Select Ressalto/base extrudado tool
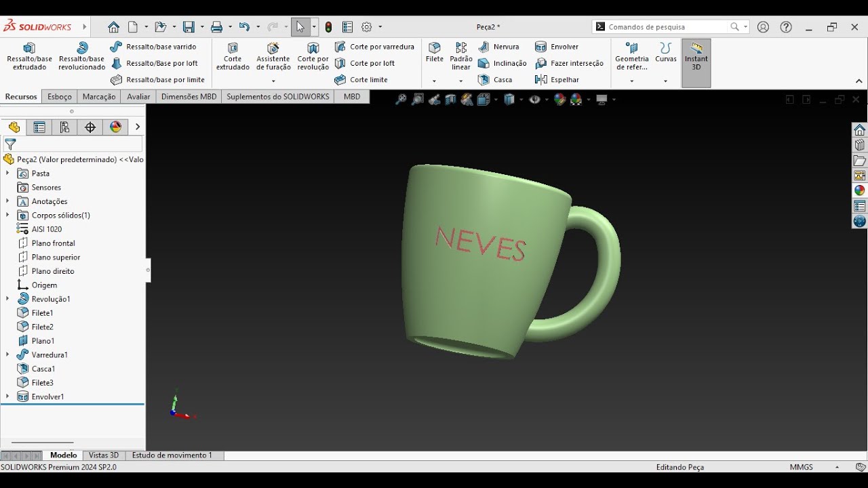 (29, 57)
